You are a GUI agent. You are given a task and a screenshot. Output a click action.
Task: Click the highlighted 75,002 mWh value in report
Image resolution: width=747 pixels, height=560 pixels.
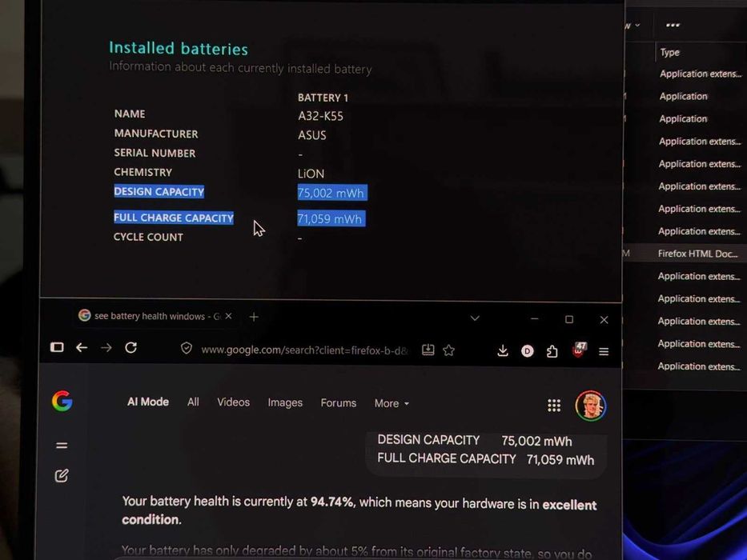(x=332, y=193)
